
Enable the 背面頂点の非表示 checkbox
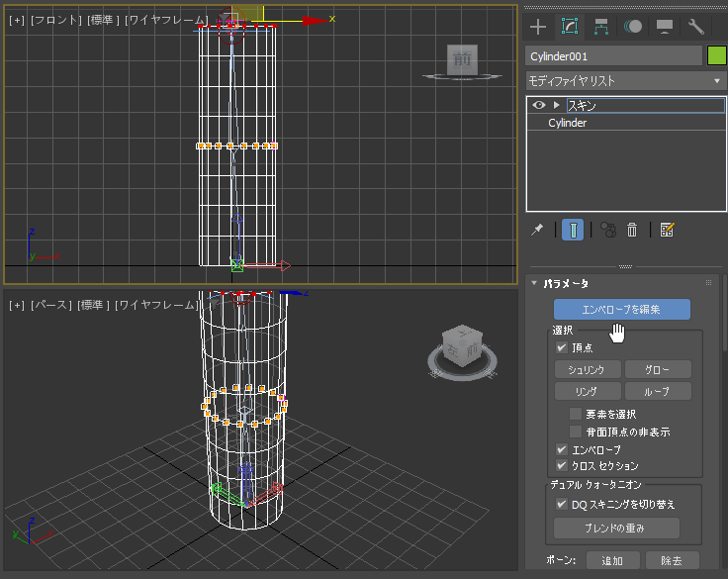[x=576, y=432]
